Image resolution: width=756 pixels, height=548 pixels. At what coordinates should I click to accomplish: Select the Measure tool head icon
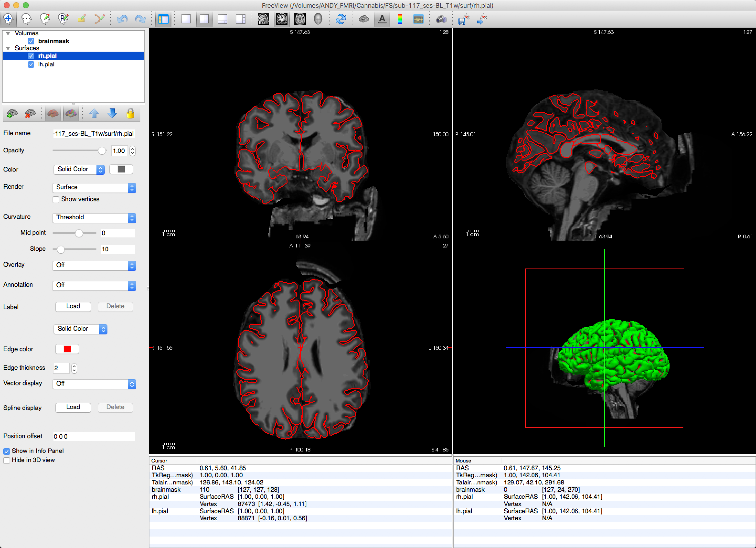(x=27, y=19)
